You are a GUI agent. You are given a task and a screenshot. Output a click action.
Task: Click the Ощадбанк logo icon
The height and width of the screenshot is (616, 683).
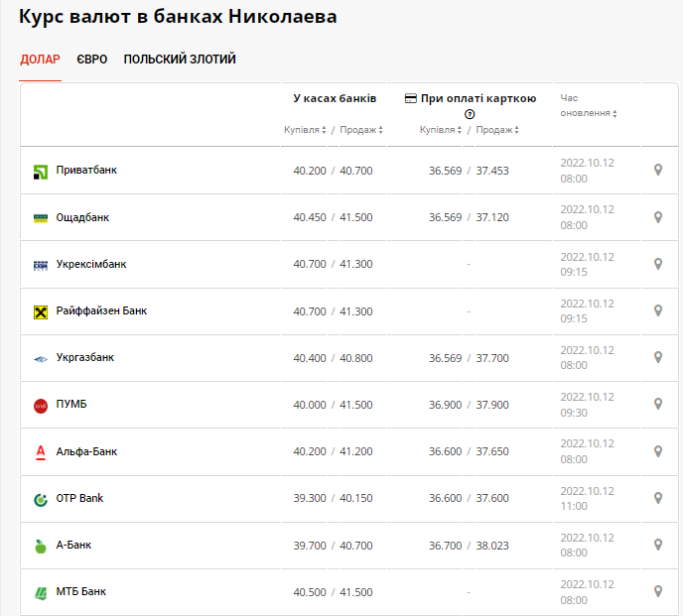pos(41,218)
